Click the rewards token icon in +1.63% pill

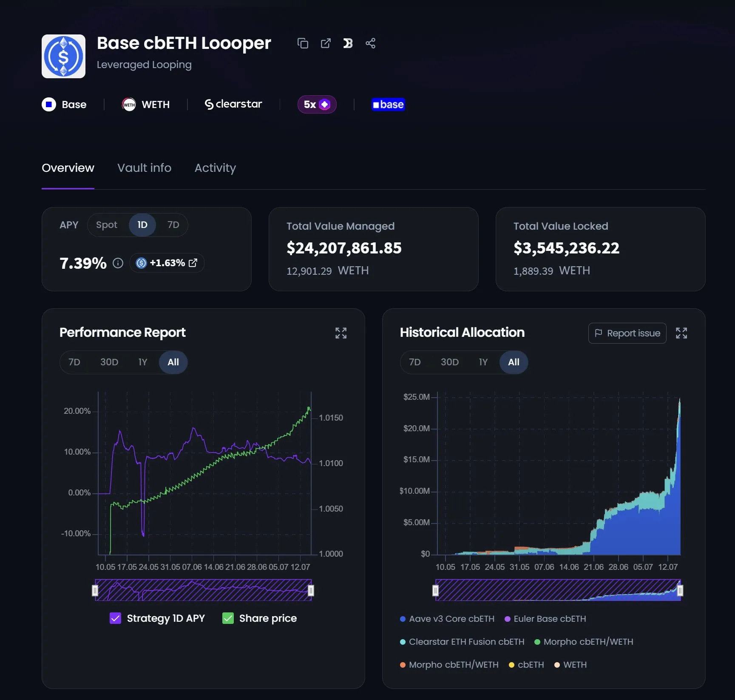pos(141,263)
